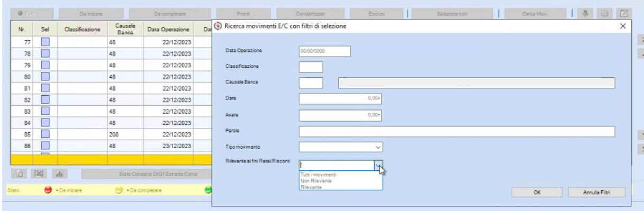The height and width of the screenshot is (211, 644).
Task: Click the Parole text field
Action: tap(457, 132)
